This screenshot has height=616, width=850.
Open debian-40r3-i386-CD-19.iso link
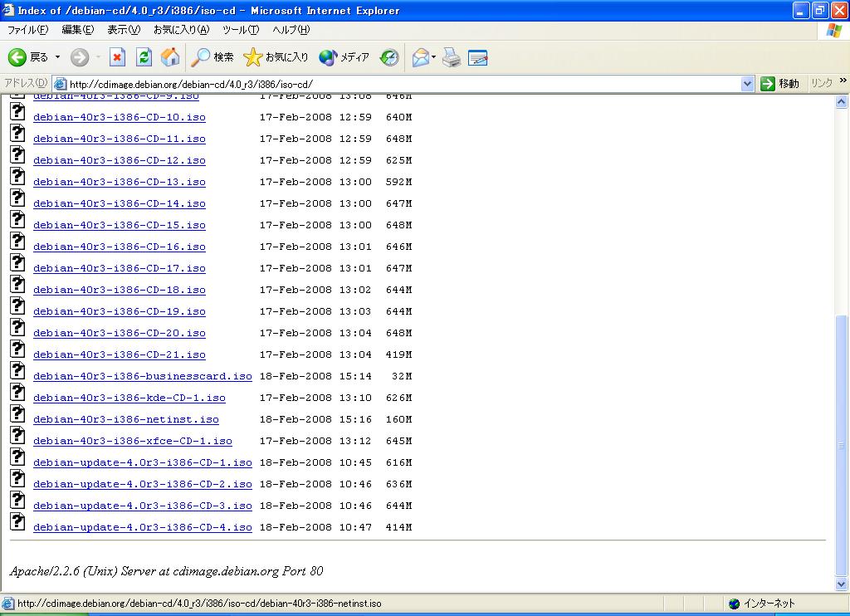click(x=120, y=312)
